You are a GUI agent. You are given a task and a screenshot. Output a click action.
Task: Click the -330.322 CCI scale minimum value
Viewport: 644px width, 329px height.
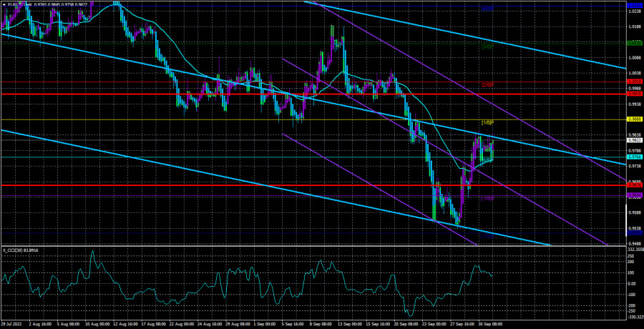[635, 317]
